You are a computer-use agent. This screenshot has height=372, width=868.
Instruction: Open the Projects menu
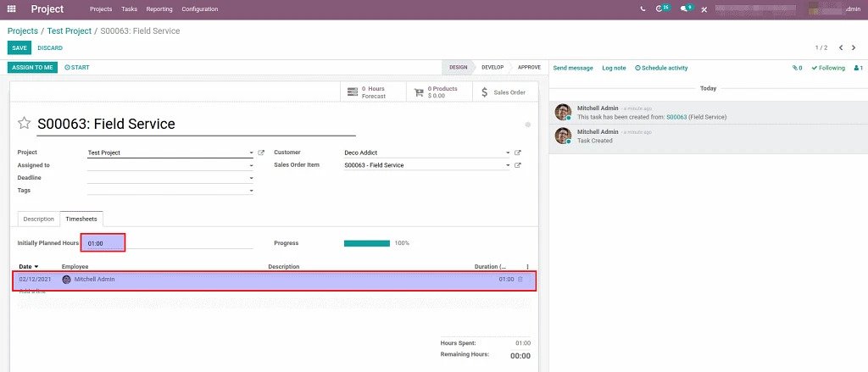click(101, 9)
